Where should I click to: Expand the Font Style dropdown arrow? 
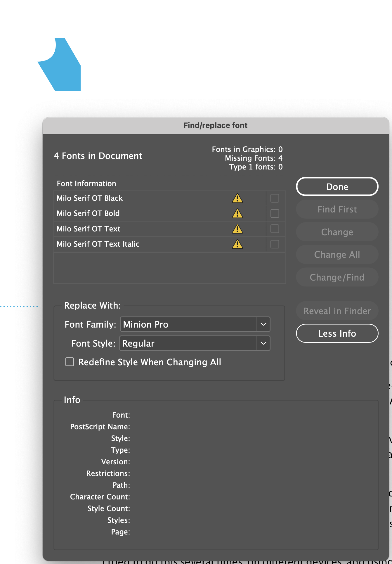[263, 343]
